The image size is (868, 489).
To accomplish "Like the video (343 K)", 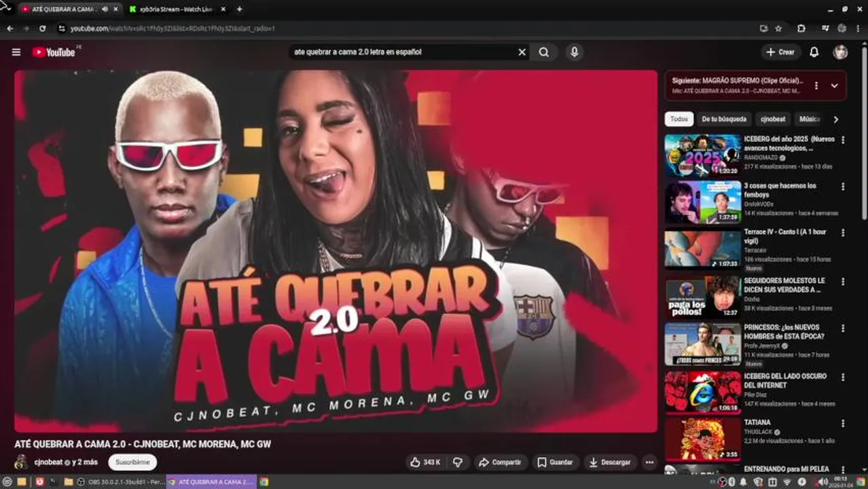I will [425, 462].
